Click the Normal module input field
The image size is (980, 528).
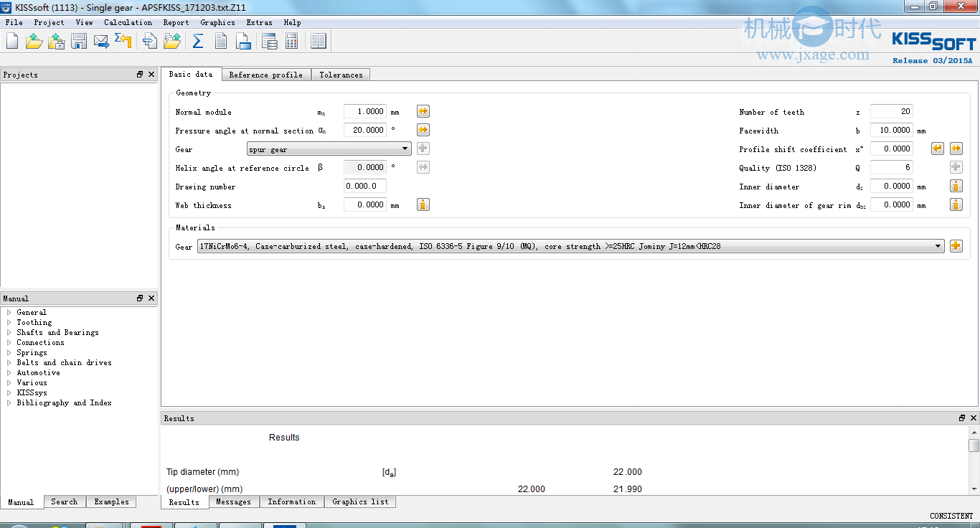pos(365,111)
